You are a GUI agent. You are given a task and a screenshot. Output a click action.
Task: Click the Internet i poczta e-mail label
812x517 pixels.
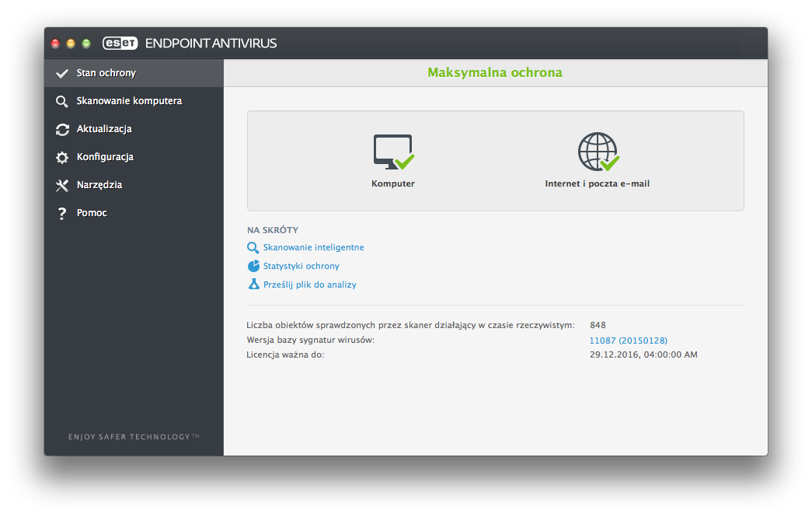597,183
